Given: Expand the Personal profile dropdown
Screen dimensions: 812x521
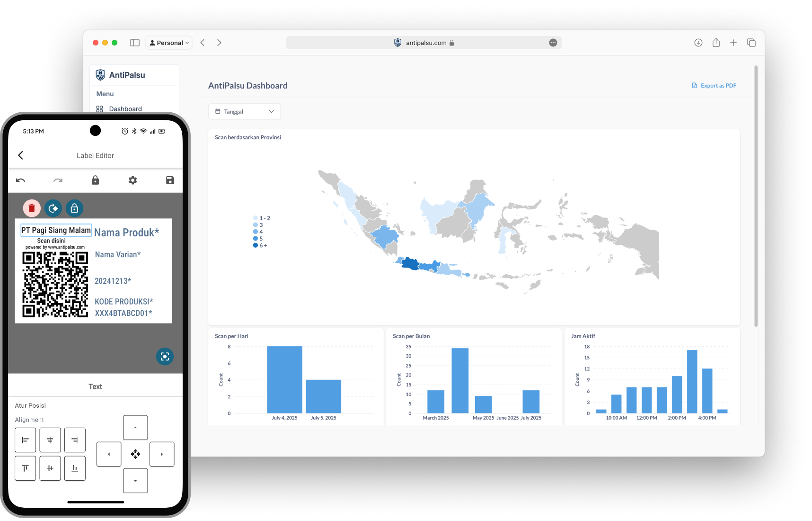Looking at the screenshot, I should tap(169, 43).
